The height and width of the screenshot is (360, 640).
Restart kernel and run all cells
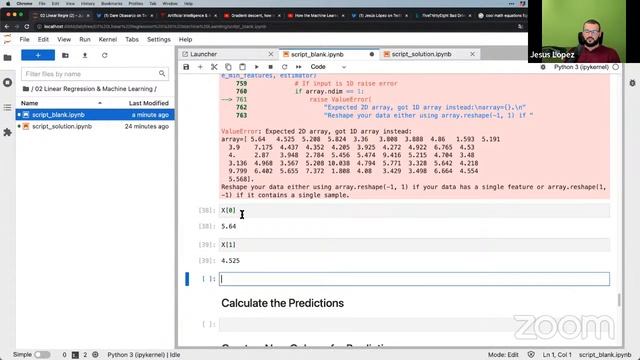click(x=299, y=67)
